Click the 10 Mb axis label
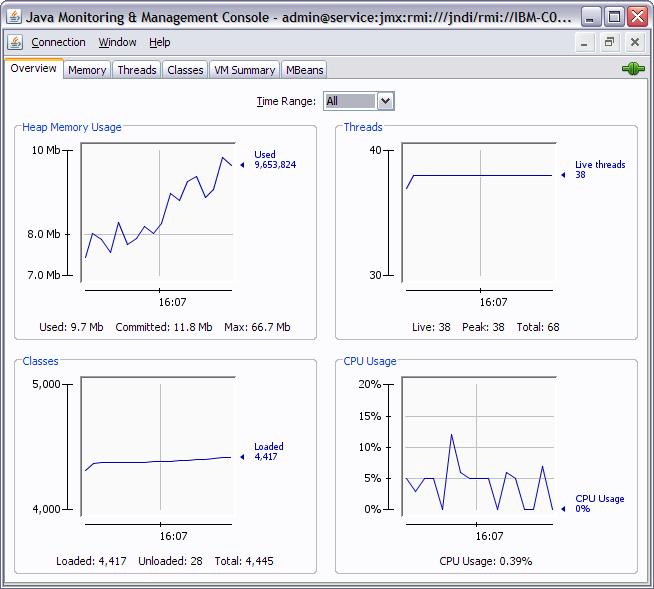The image size is (654, 589). click(46, 150)
